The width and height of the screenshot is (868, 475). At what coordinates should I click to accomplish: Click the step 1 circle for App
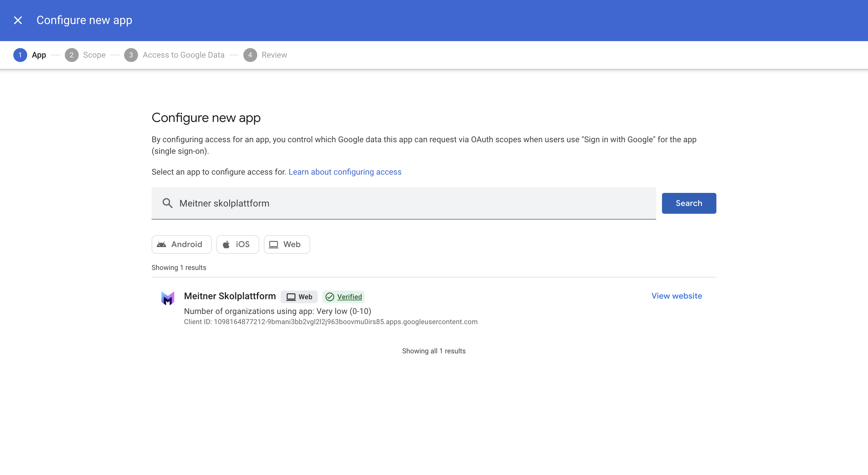tap(20, 55)
